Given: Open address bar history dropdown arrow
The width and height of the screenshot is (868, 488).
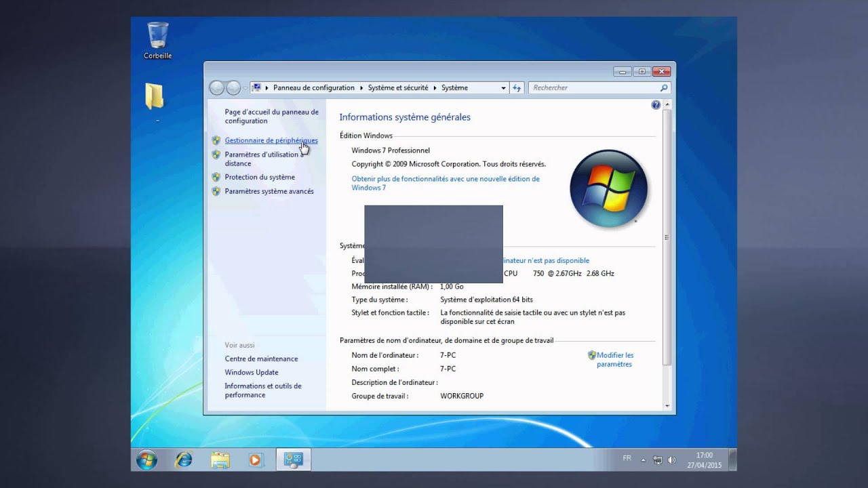Looking at the screenshot, I should [x=503, y=87].
